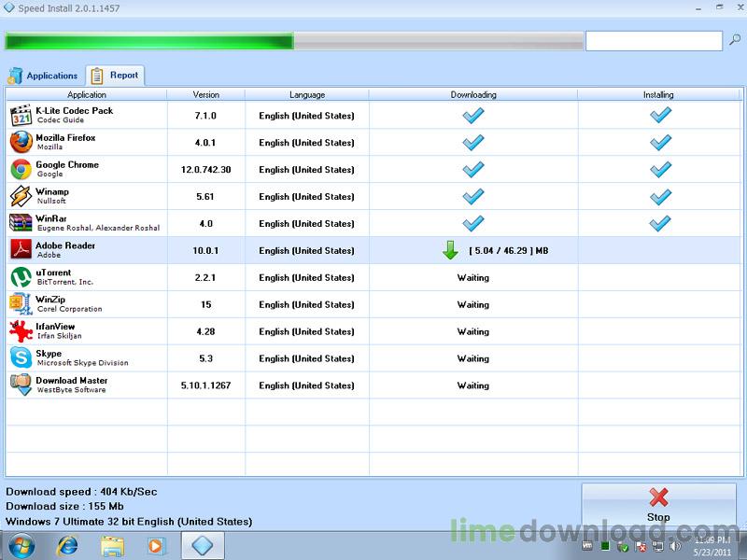Click Windows 7 Ultimate system info text
Screen dimensions: 747x560
(129, 522)
